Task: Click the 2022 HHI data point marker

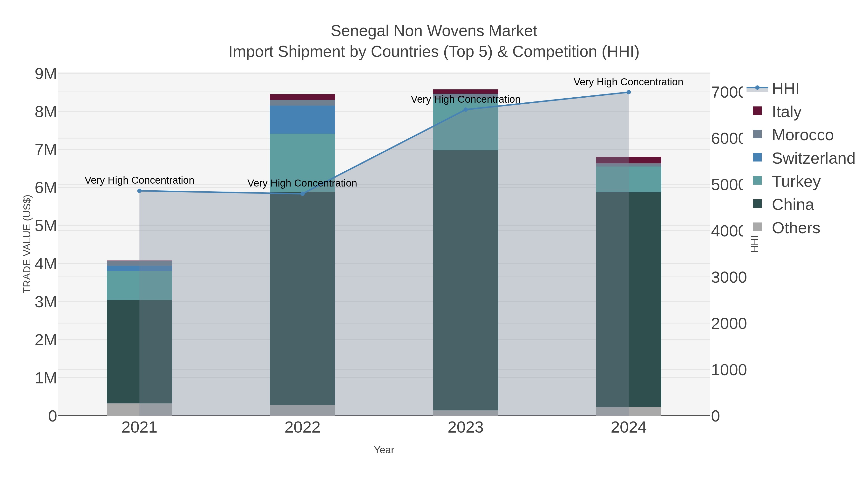Action: click(303, 194)
